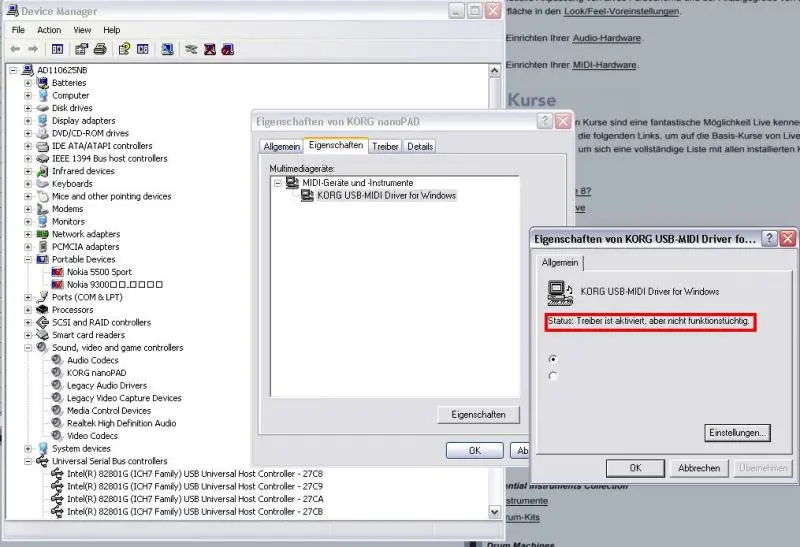
Task: Collapse MIDI-Geräte und -Instrumente tree node
Action: (x=277, y=183)
